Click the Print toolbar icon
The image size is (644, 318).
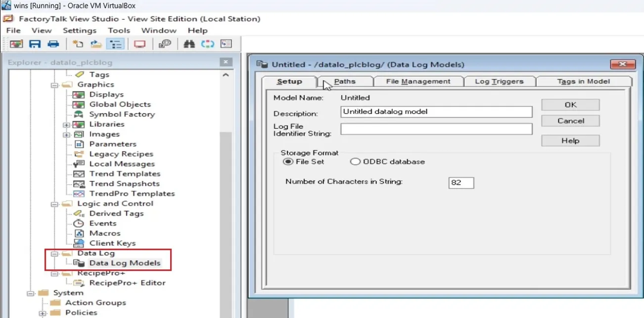click(x=53, y=44)
